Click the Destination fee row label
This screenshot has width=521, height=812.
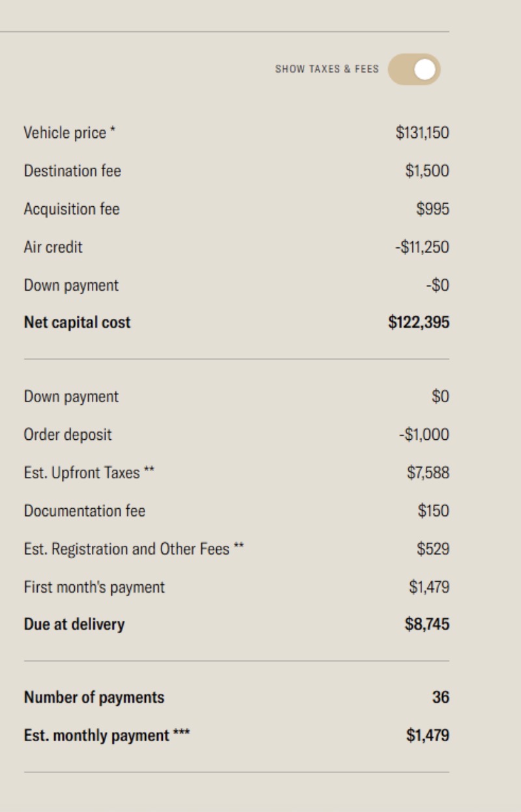click(x=72, y=171)
